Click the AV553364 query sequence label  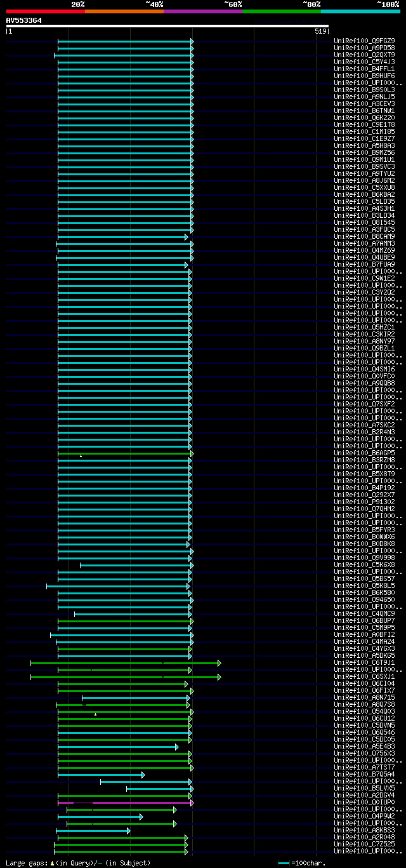click(24, 20)
